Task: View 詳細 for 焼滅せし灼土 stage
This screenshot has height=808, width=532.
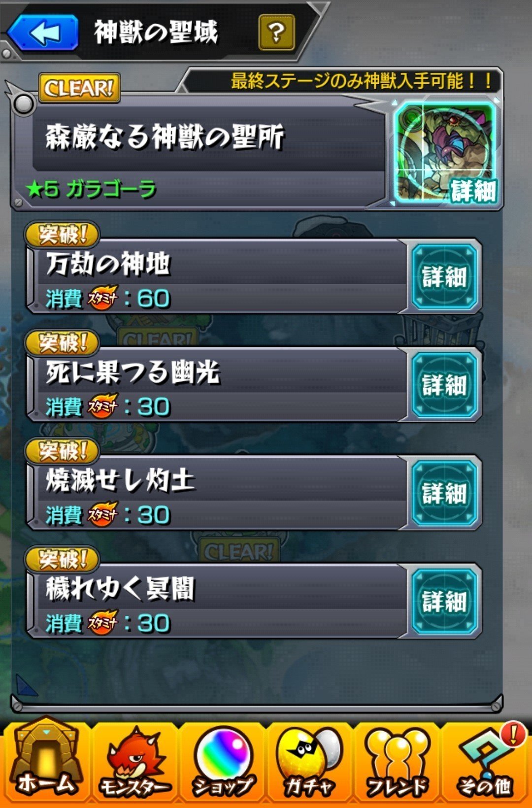Action: point(444,494)
